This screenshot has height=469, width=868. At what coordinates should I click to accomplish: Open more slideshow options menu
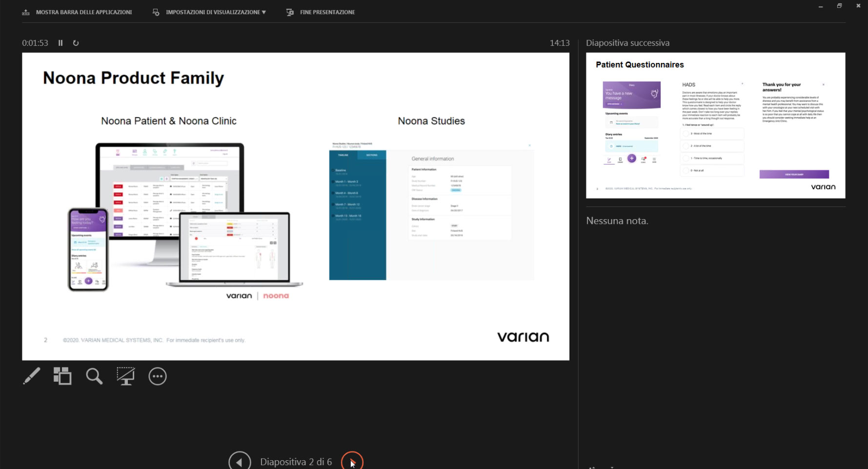click(158, 376)
